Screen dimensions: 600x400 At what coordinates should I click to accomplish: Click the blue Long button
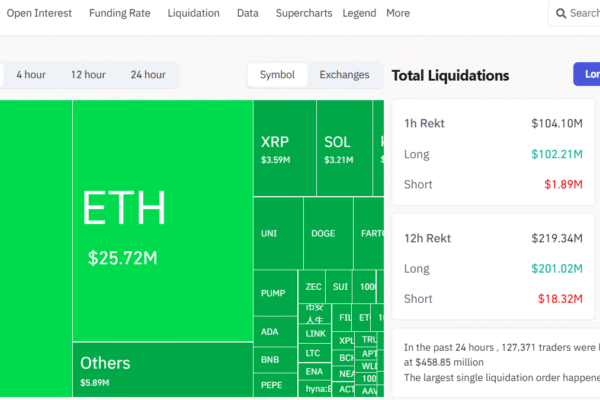point(588,75)
